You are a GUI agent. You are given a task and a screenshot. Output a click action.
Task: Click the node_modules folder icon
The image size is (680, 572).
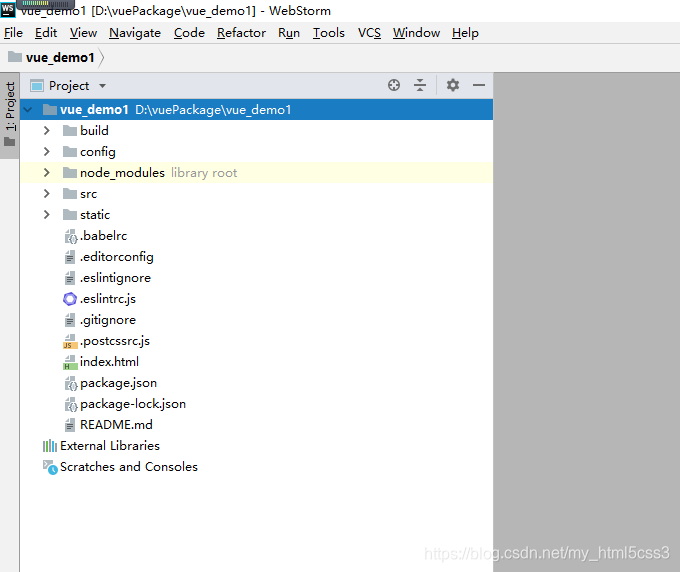tap(70, 173)
